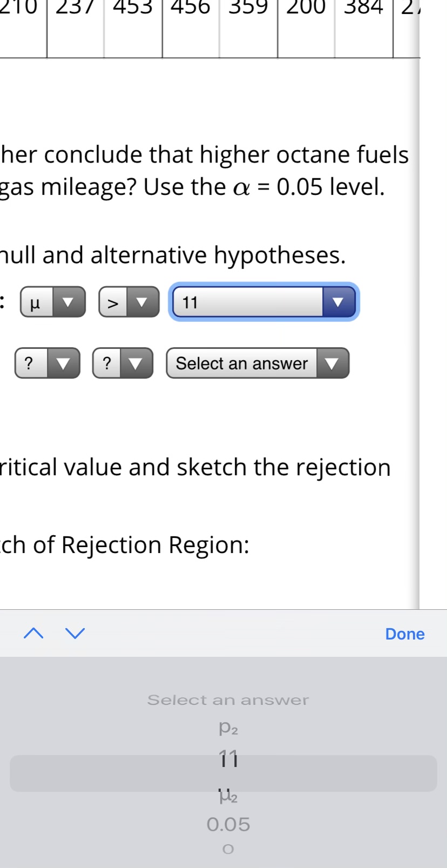
Task: Tap the Done button on the picker
Action: pyautogui.click(x=405, y=634)
